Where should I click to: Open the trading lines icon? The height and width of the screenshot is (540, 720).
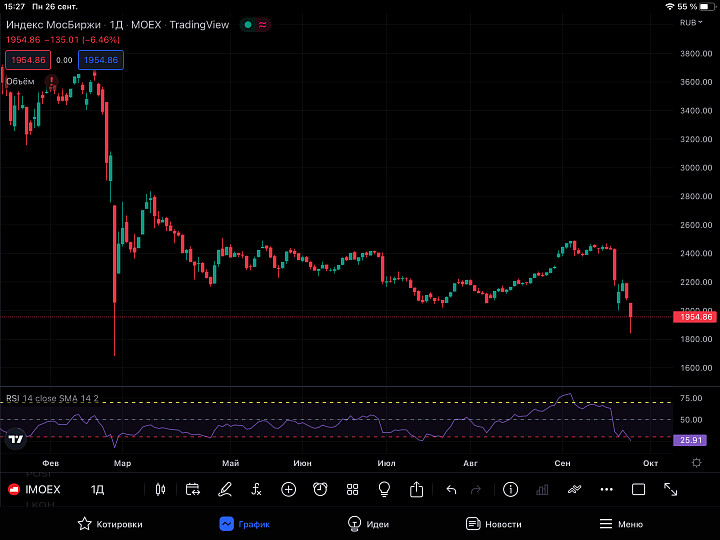click(x=574, y=489)
